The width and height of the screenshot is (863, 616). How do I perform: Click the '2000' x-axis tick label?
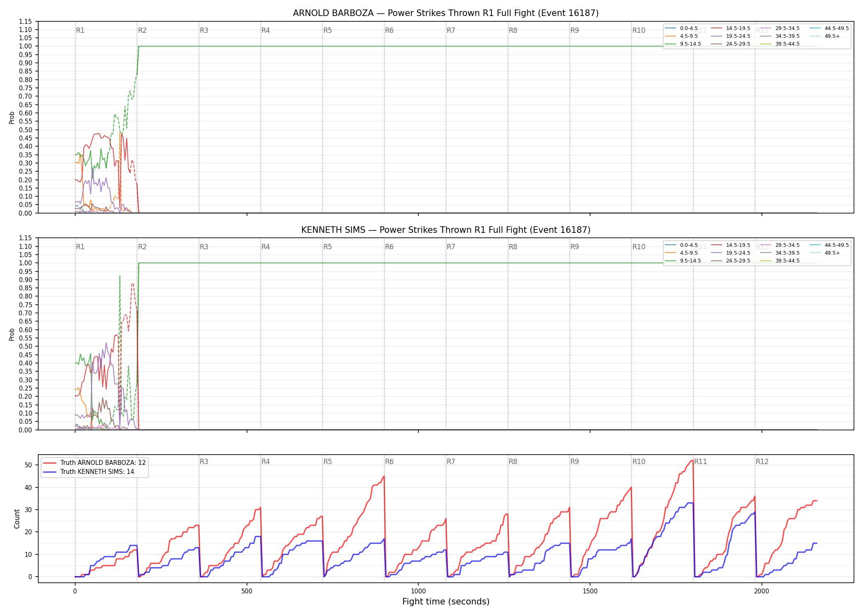(x=761, y=591)
